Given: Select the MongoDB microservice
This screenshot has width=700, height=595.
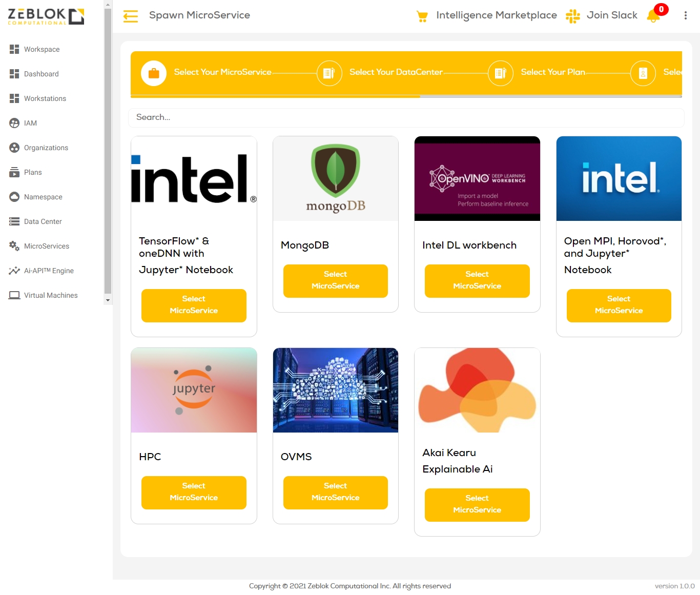Looking at the screenshot, I should coord(335,280).
